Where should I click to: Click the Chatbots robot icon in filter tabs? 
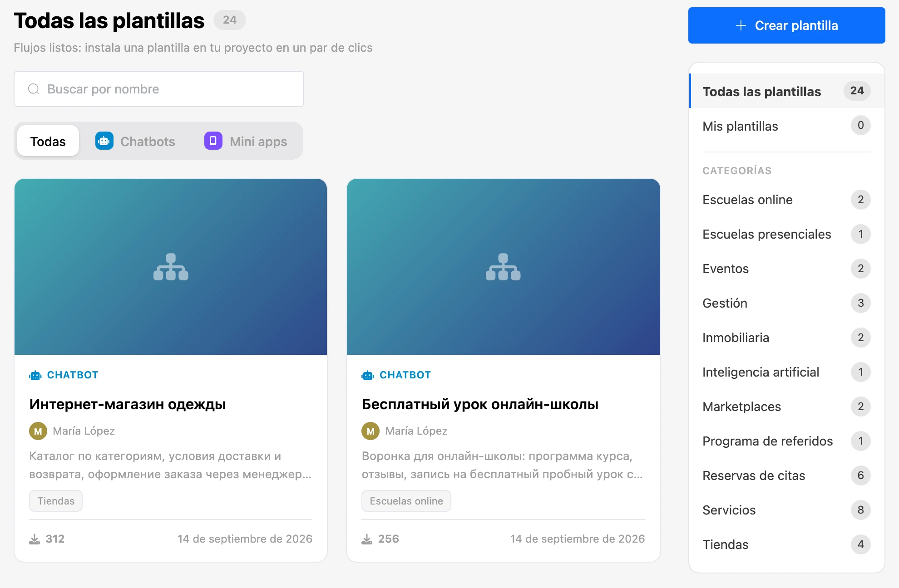click(x=104, y=141)
